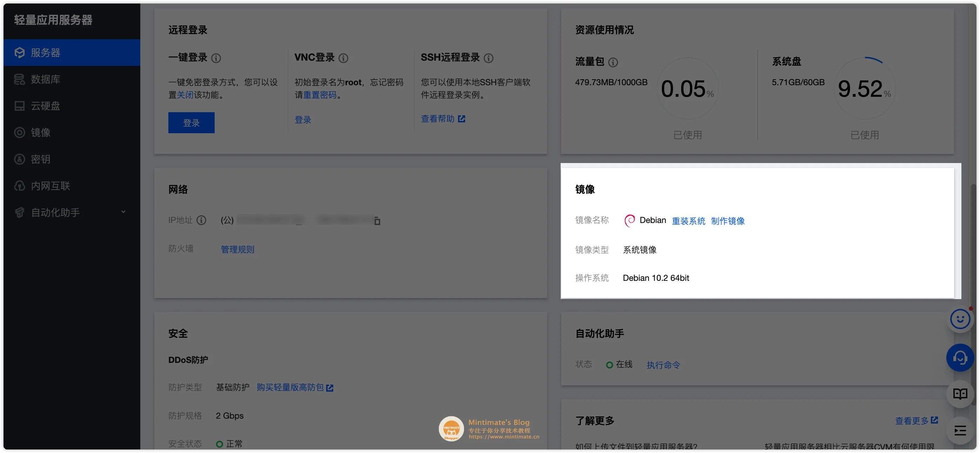Click external icon after 购买轻量版高防包
This screenshot has height=453, width=980.
(x=330, y=387)
